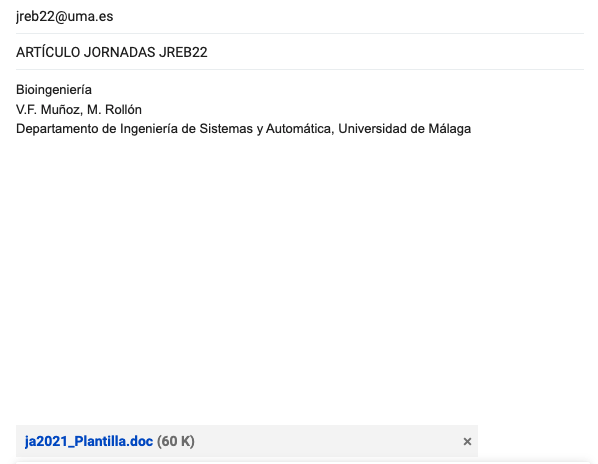Remove the ja2021_Plantilla.doc attachment

click(467, 442)
